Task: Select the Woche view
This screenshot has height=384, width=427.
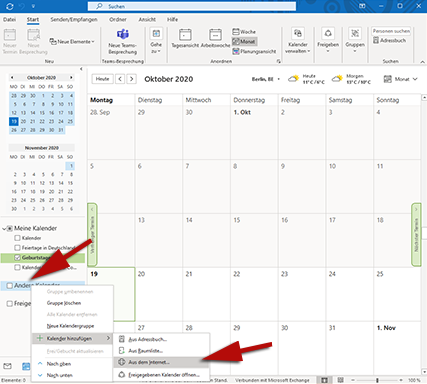Action: [x=244, y=32]
